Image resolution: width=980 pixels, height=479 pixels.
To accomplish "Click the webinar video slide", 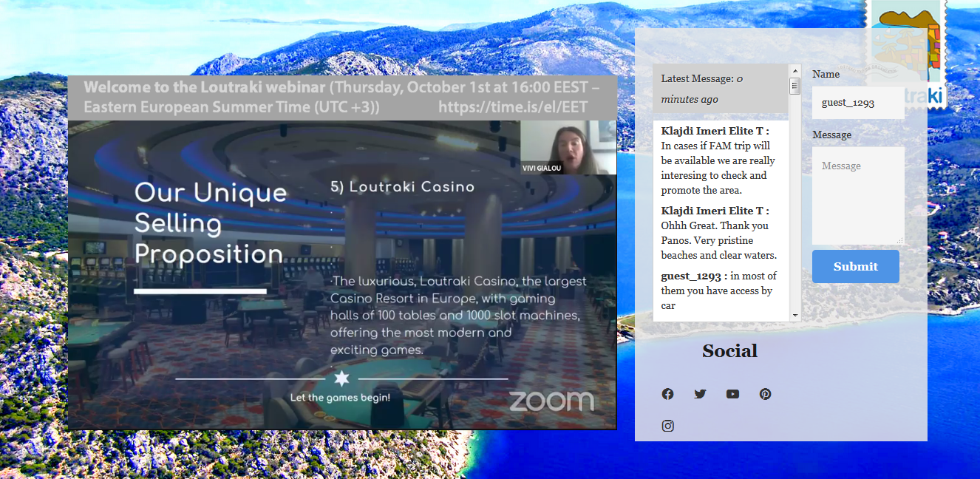I will pos(342,274).
